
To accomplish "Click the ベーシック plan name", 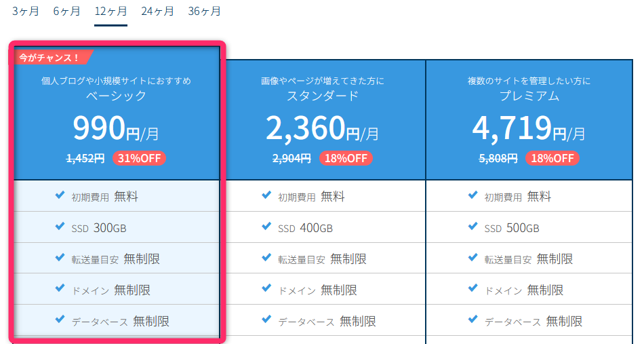I will click(x=116, y=96).
